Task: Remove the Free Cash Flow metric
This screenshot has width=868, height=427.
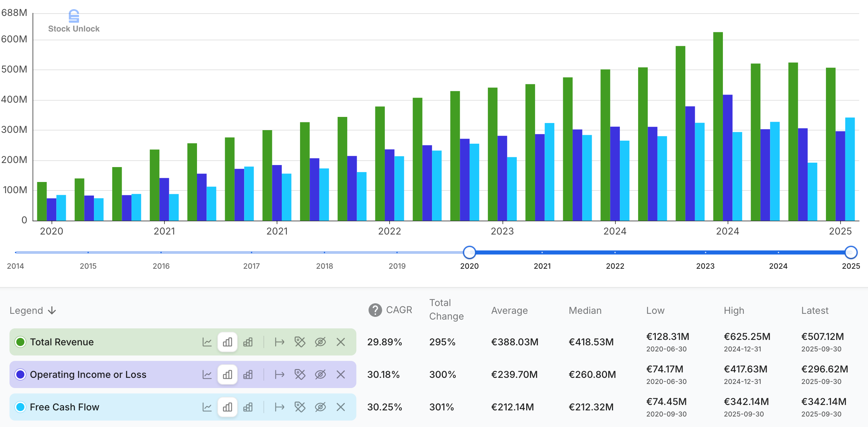Action: [x=341, y=407]
